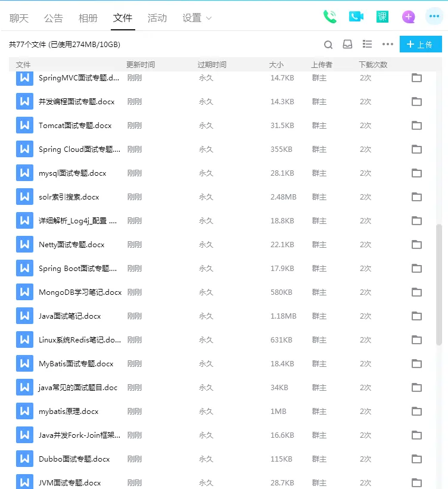Open the file toolbar three-dots menu
This screenshot has width=448, height=489.
click(388, 44)
